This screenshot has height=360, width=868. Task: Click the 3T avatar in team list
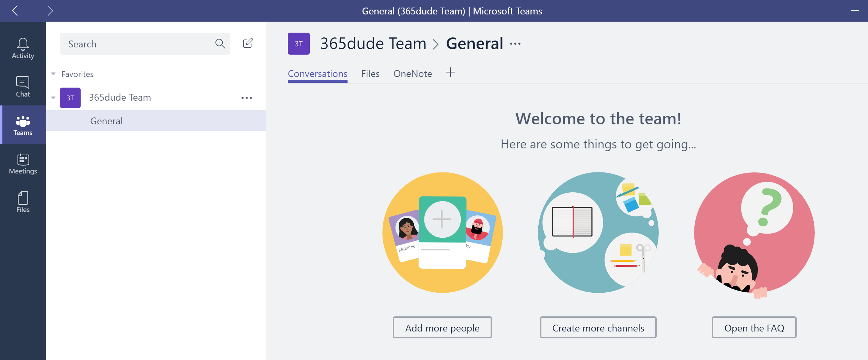click(70, 98)
